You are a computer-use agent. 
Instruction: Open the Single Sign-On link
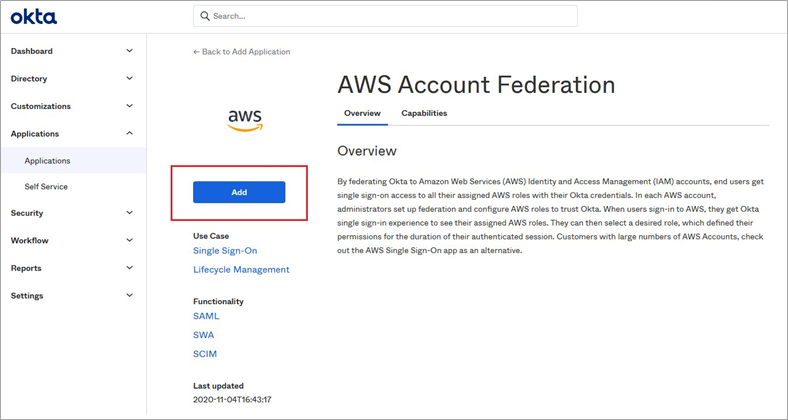click(225, 250)
